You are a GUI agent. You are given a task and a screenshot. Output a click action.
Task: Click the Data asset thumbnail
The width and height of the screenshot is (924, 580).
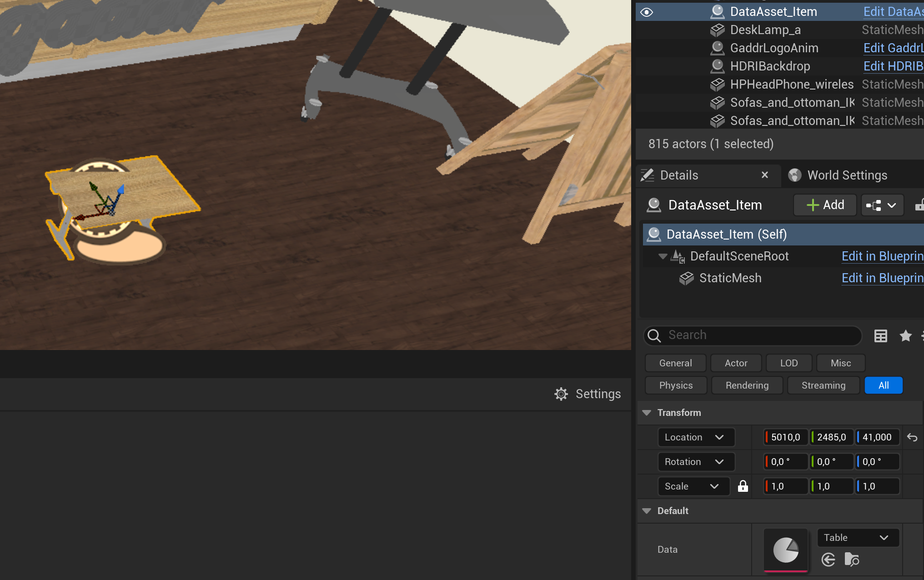click(785, 550)
